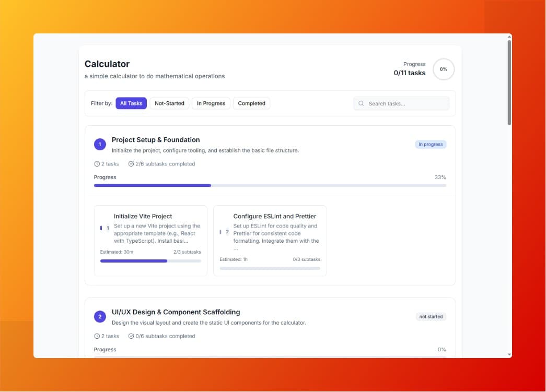Image resolution: width=546 pixels, height=392 pixels.
Task: Click the clock icon under UI/UX Design task
Action: point(97,336)
